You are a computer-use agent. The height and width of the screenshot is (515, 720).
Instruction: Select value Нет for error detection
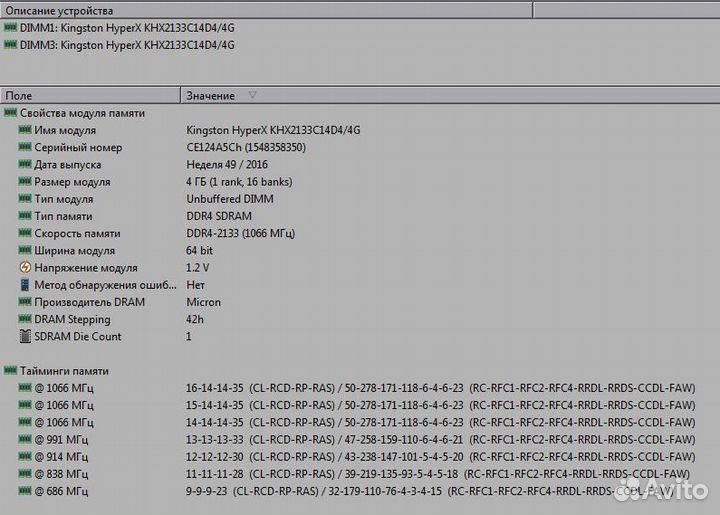(196, 285)
